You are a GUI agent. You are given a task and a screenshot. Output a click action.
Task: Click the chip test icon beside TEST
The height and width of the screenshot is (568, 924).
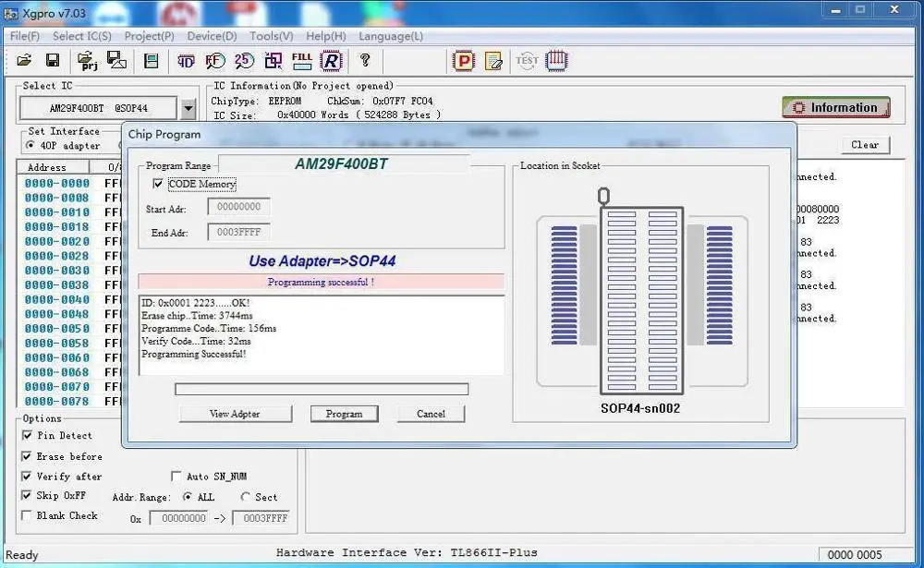(556, 61)
